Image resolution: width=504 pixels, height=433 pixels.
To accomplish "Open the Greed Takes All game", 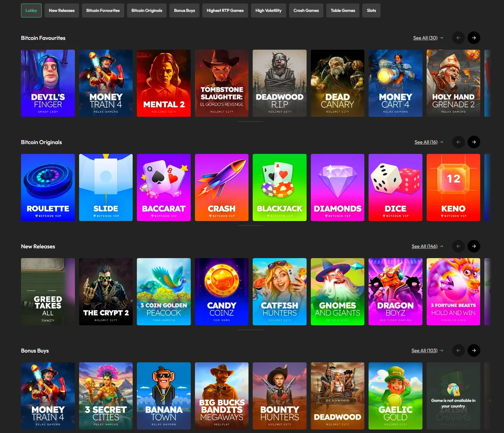I will pos(48,292).
